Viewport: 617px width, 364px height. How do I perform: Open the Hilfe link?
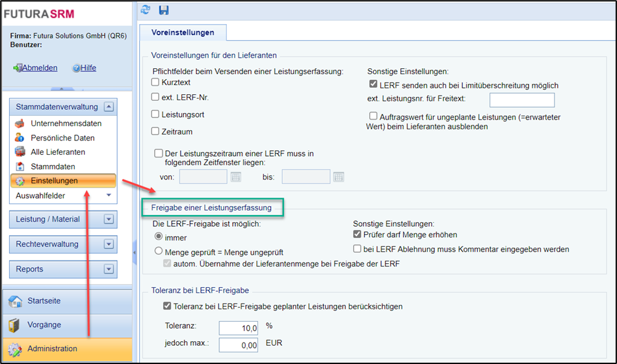(88, 68)
